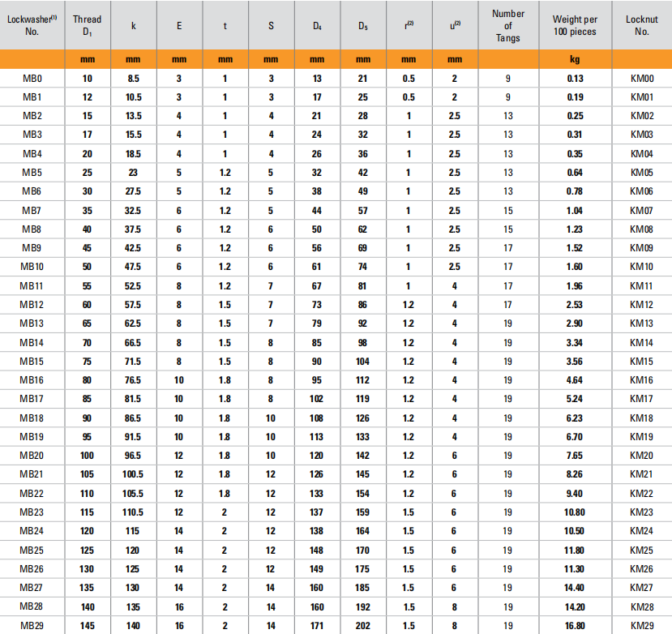Click the 'Thread D1' column header
672x634 pixels.
(x=87, y=24)
